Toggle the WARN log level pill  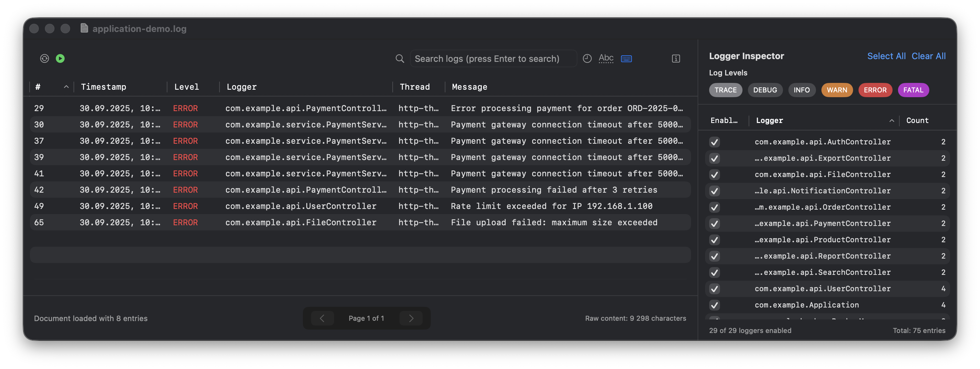point(837,90)
